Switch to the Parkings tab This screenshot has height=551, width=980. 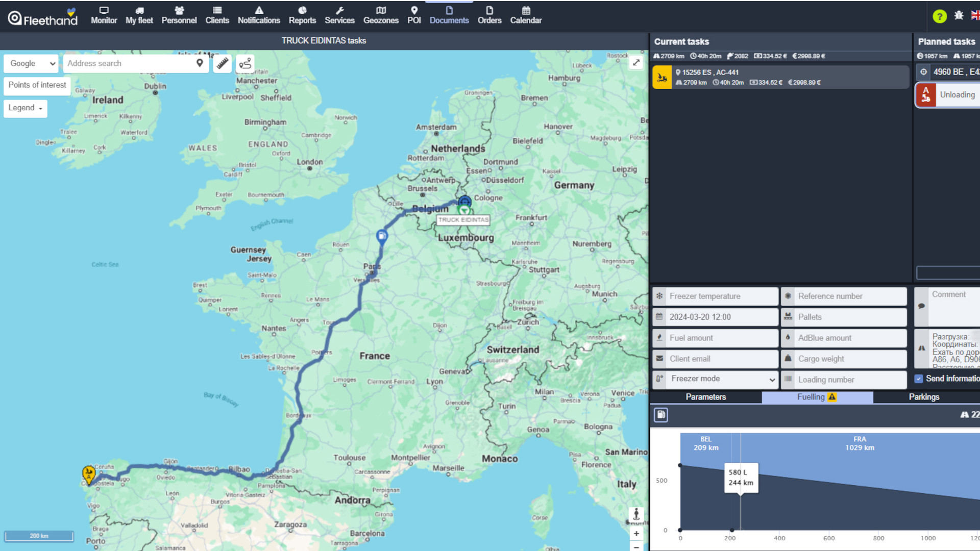tap(925, 397)
